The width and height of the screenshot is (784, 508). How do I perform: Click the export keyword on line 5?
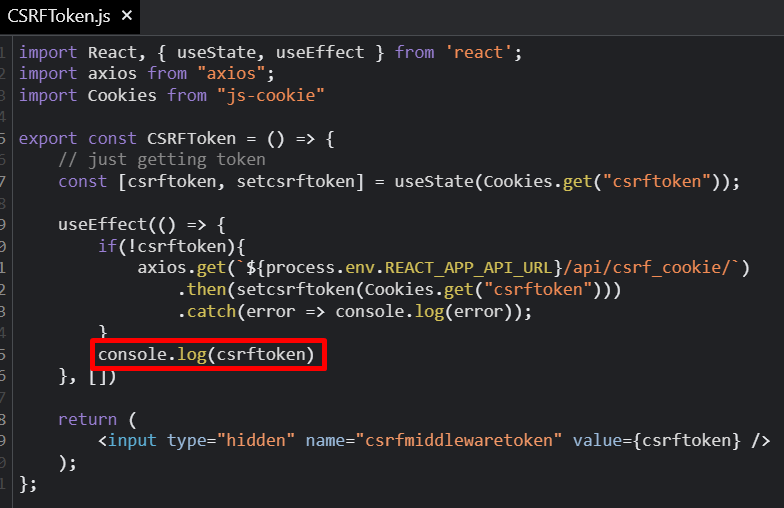coord(48,138)
